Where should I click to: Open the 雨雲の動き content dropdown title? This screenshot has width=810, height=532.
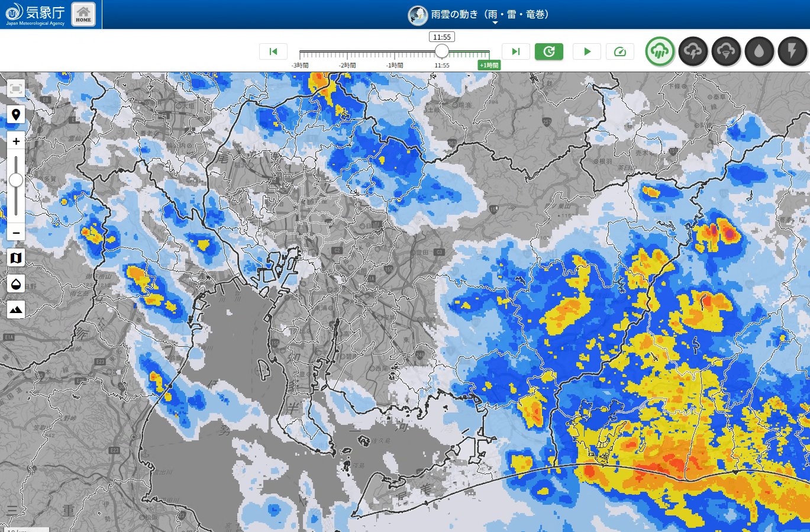pyautogui.click(x=489, y=15)
